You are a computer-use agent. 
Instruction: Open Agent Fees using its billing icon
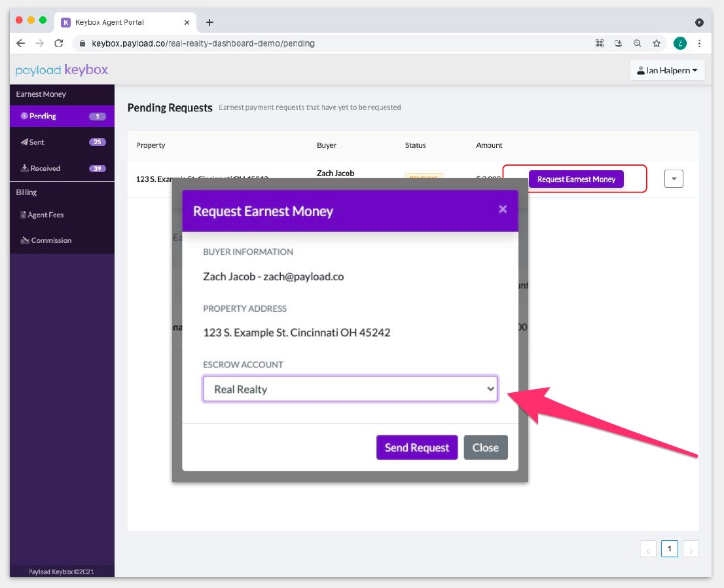point(23,215)
